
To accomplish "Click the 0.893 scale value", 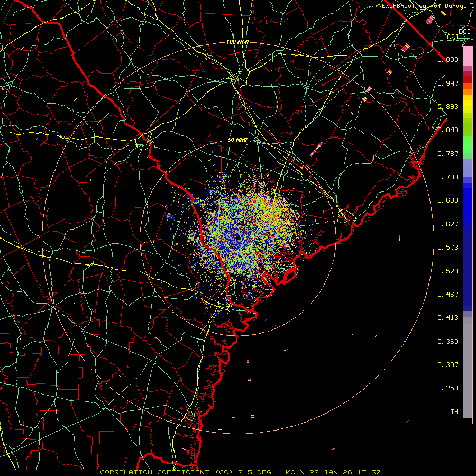I will pyautogui.click(x=448, y=106).
